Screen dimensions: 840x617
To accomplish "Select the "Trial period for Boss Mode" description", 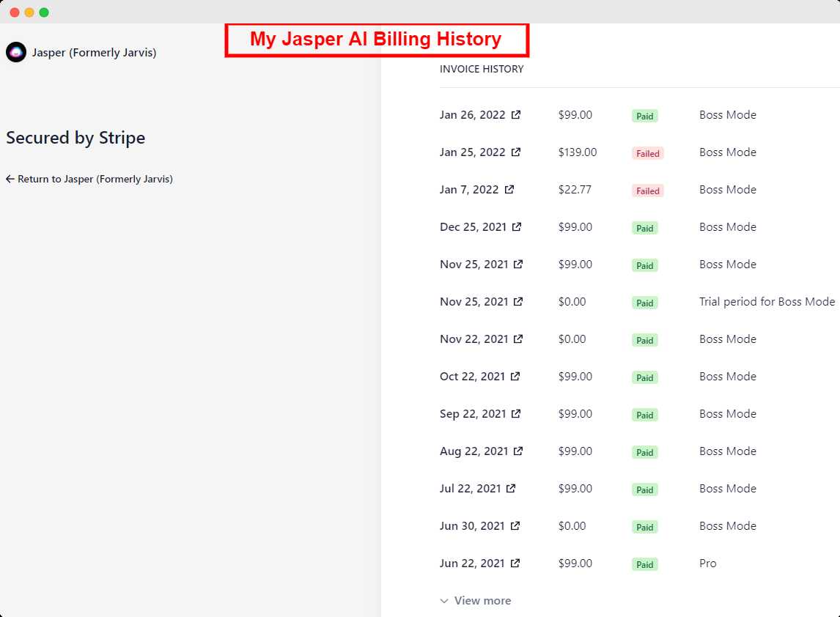I will (x=767, y=301).
